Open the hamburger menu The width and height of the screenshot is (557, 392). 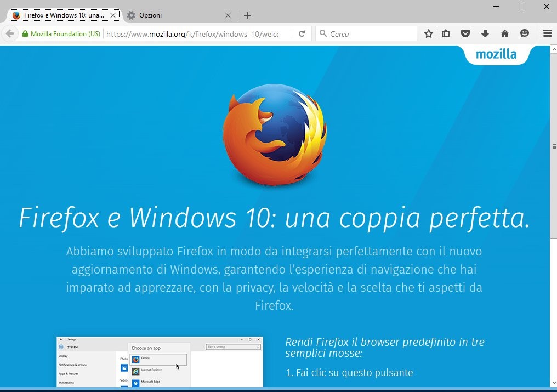tap(547, 34)
